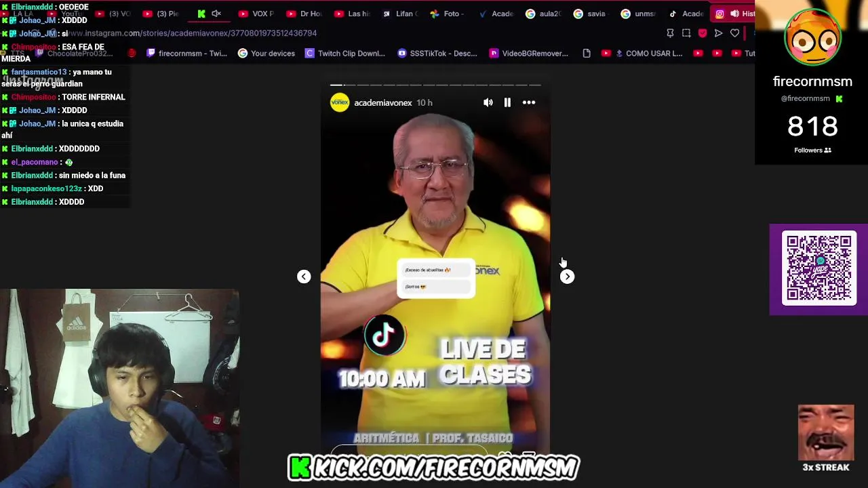
Task: Click the snapshot icon in address bar
Action: pos(686,33)
